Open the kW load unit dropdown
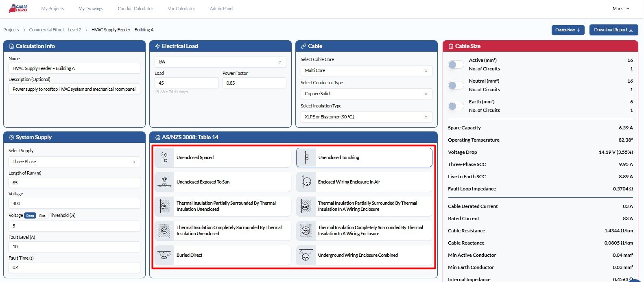644x282 pixels. (x=220, y=62)
